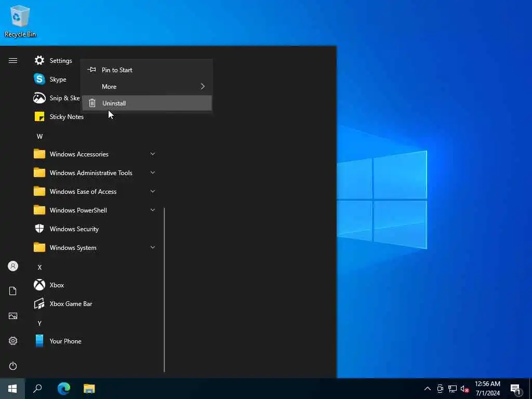Open Windows Ease of Access folder
Viewport: 532px width, 399px height.
(39, 191)
